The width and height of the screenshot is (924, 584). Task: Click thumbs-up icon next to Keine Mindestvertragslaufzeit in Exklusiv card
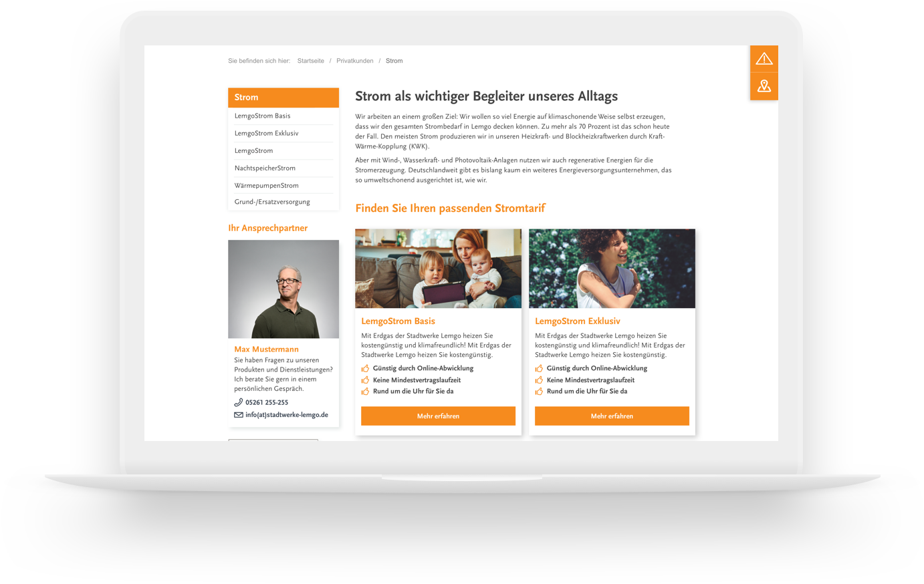tap(539, 380)
